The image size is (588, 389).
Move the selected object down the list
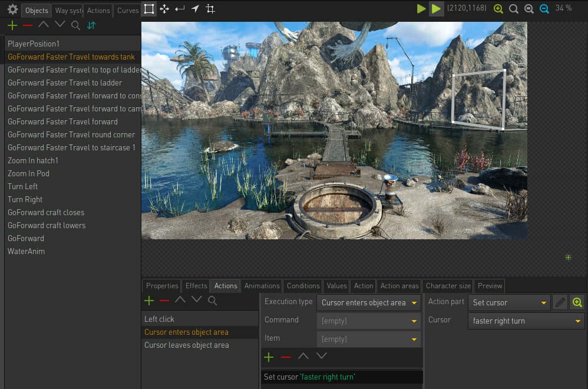[60, 24]
